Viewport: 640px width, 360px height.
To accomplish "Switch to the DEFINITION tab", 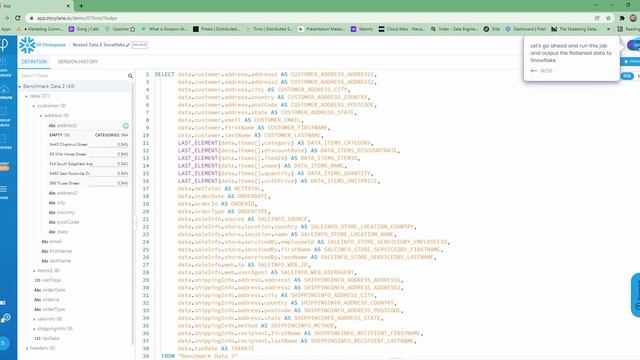I will tap(34, 62).
